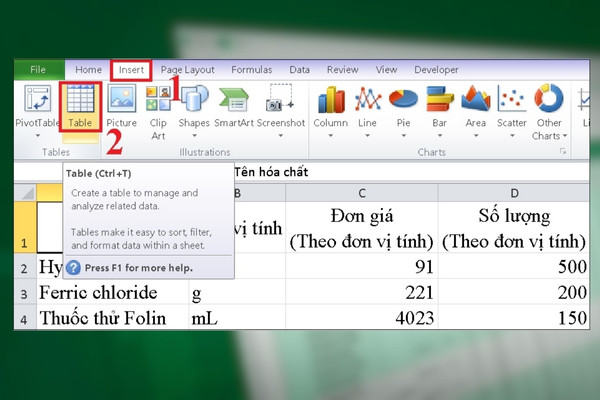Select the cell containing 221
The width and height of the screenshot is (600, 400).
362,292
